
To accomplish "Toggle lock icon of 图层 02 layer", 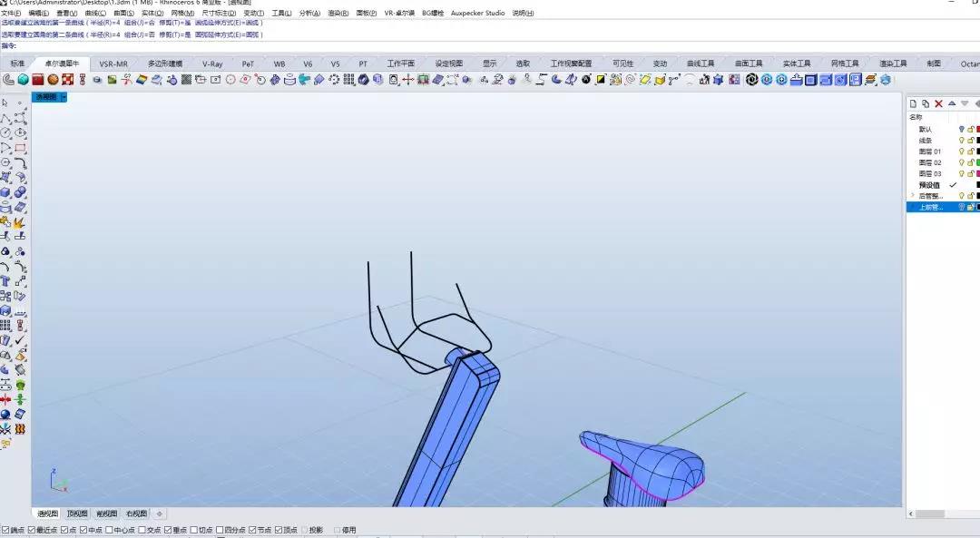I will [971, 162].
